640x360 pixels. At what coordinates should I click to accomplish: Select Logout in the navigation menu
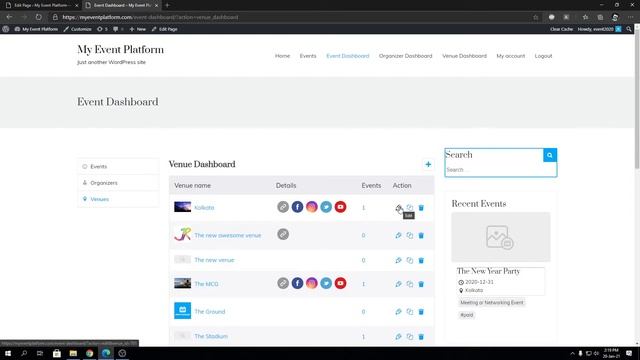tap(543, 56)
